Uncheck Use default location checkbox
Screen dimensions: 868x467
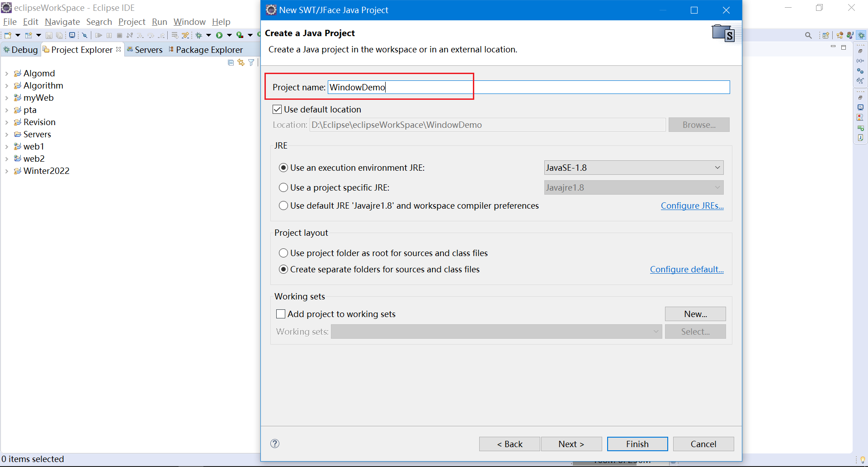point(277,109)
